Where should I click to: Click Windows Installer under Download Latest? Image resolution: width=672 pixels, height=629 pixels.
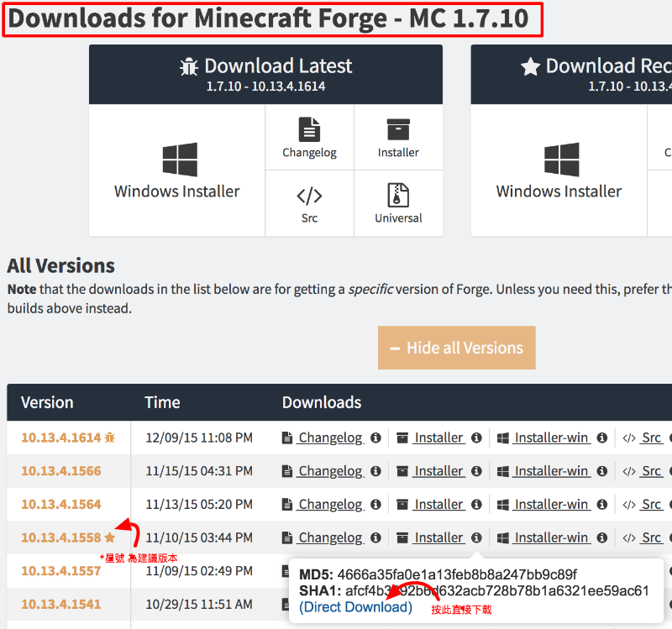[x=176, y=170]
